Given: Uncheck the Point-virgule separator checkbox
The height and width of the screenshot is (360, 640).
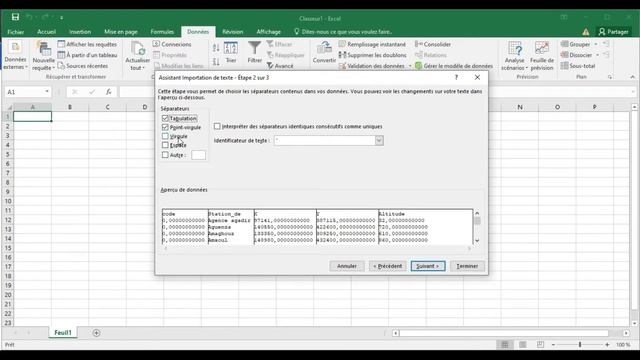Looking at the screenshot, I should pos(165,127).
